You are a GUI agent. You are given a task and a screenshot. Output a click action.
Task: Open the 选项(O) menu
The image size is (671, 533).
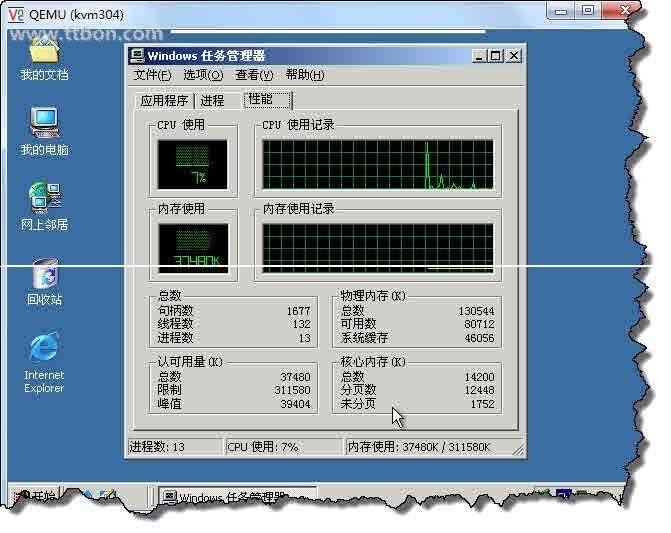(x=203, y=75)
